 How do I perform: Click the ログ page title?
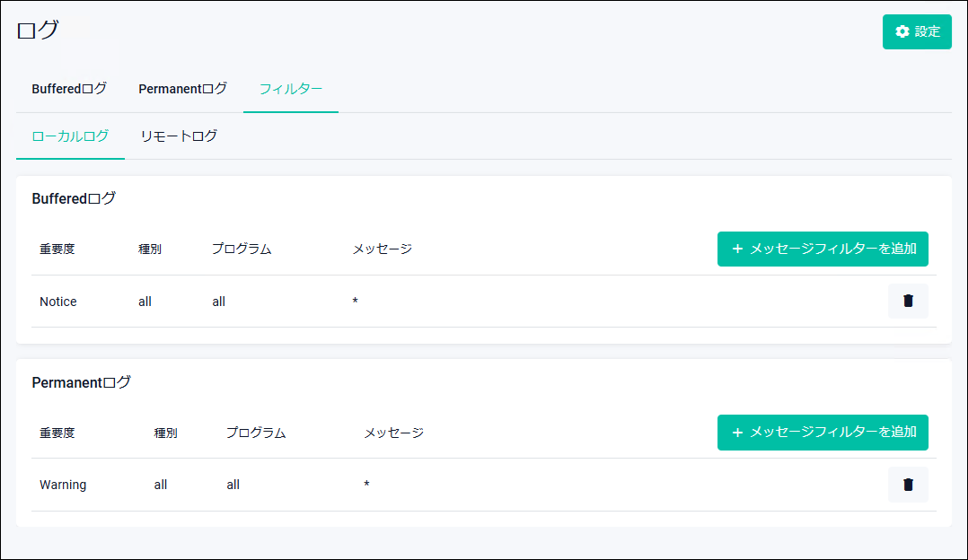coord(38,30)
